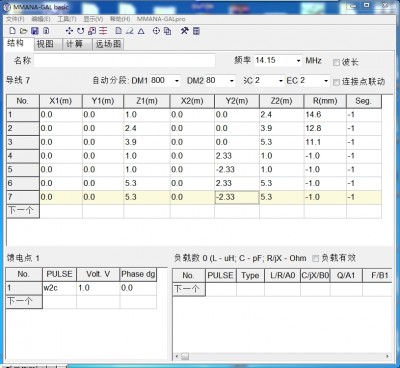Viewport: 400px width, 368px height.
Task: Toggle the 负载有效 loads checkbox
Action: pos(315,258)
